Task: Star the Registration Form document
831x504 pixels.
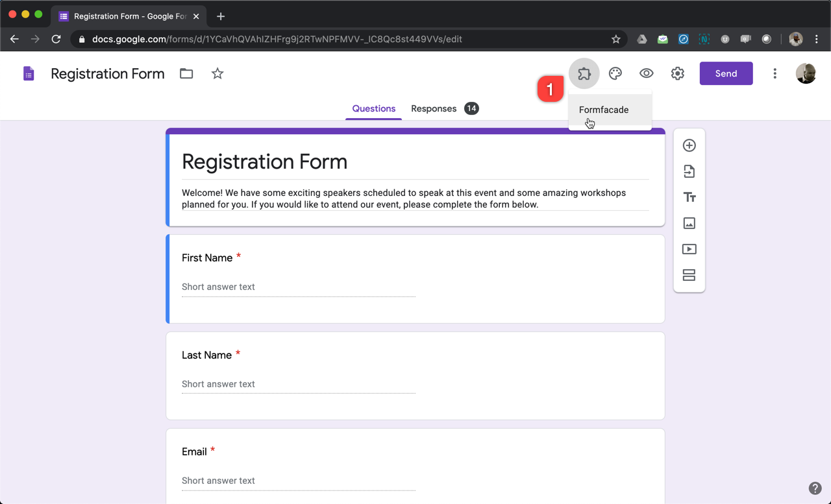Action: coord(217,73)
